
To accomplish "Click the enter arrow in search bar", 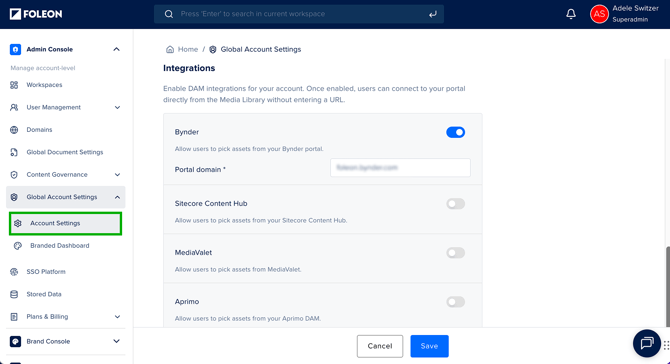I will pyautogui.click(x=433, y=14).
